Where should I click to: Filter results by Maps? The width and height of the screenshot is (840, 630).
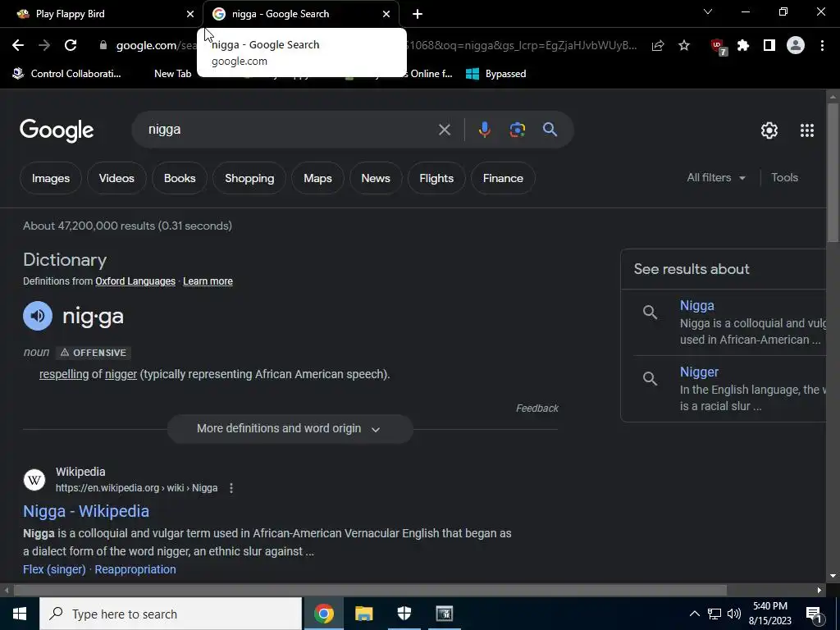317,178
